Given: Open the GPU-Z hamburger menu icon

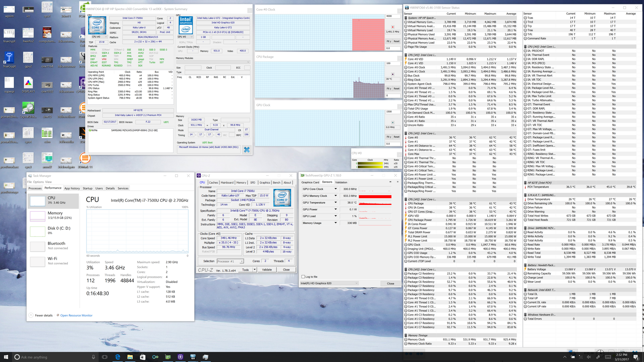Looking at the screenshot, I should [397, 182].
